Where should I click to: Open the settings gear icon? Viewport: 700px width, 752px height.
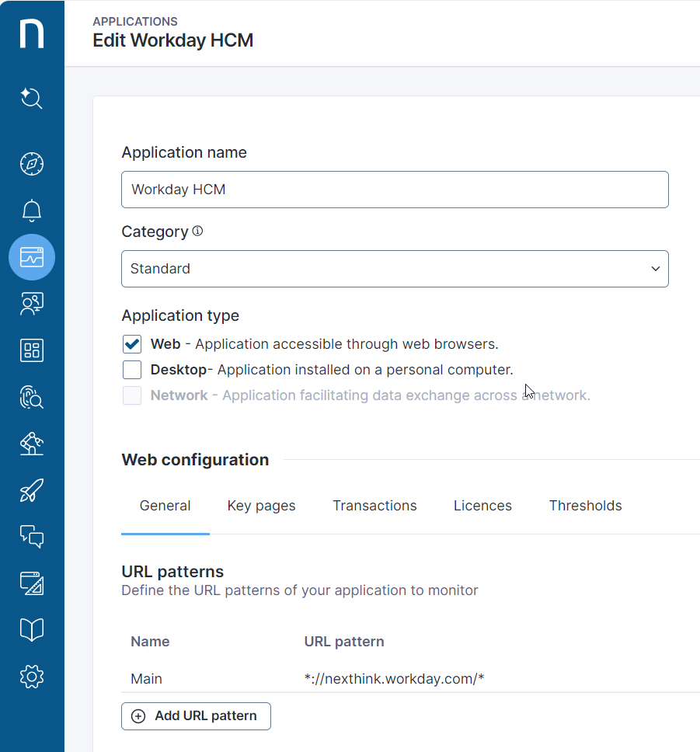[x=32, y=676]
